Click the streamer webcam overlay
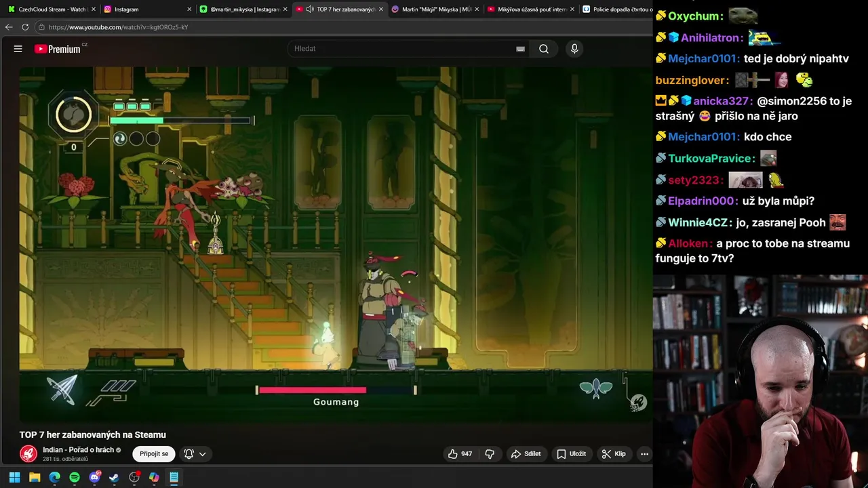 760,382
